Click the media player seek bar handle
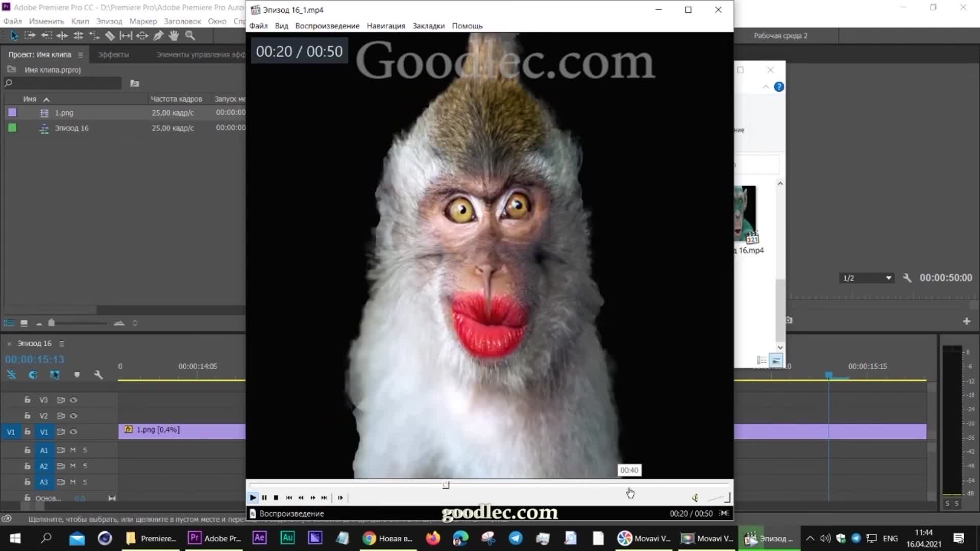 [x=446, y=485]
